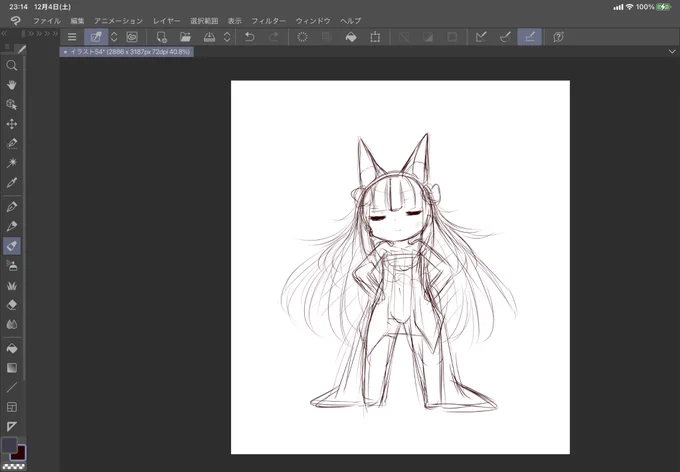Select the Gradient tool
The image size is (680, 472).
click(x=12, y=368)
